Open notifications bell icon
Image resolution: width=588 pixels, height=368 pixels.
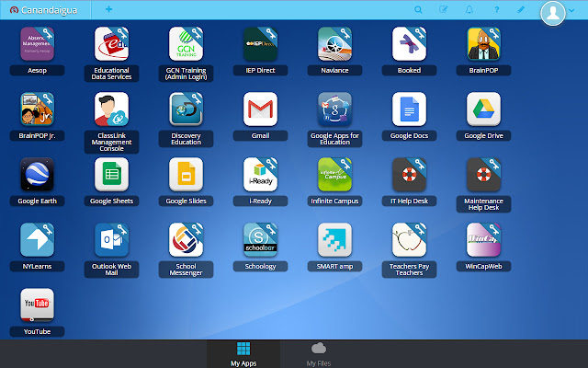469,9
